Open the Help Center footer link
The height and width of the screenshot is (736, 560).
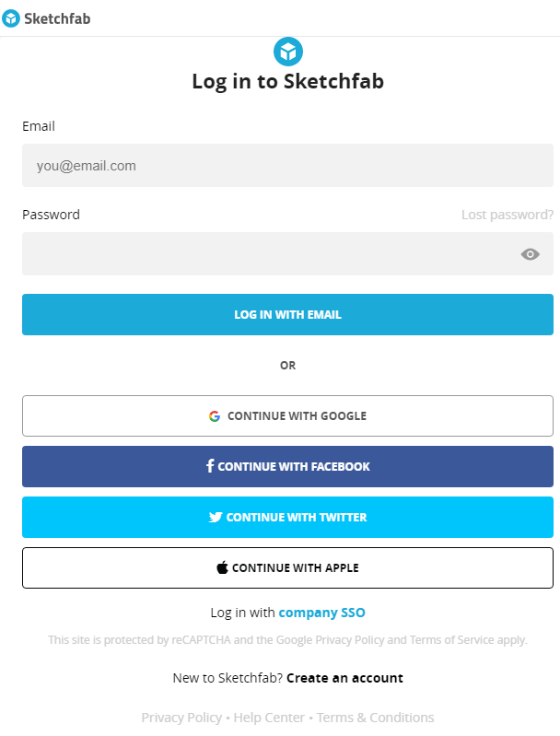269,718
